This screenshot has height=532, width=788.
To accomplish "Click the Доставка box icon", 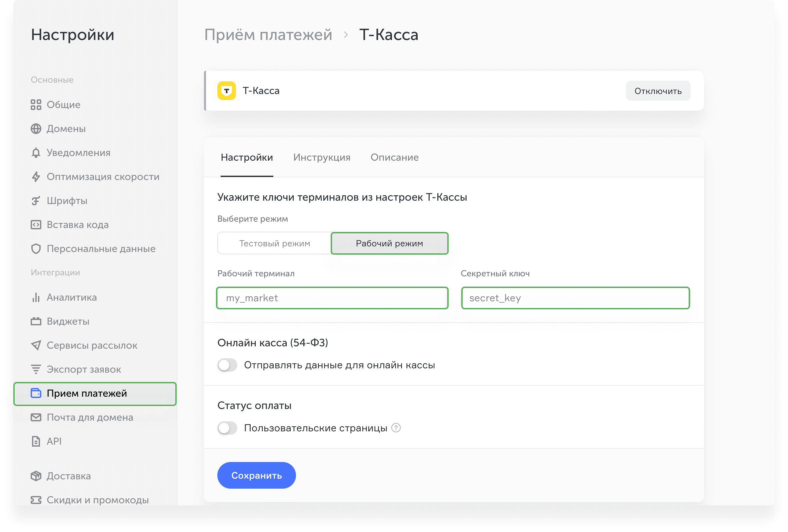I will tap(36, 476).
